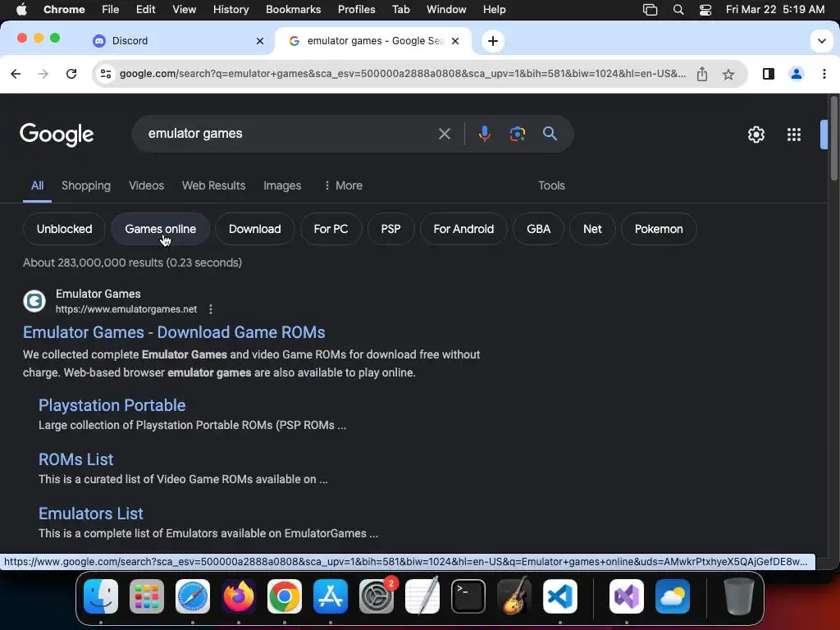Expand the tab search dropdown chevron
Image resolution: width=840 pixels, height=630 pixels.
coord(821,41)
